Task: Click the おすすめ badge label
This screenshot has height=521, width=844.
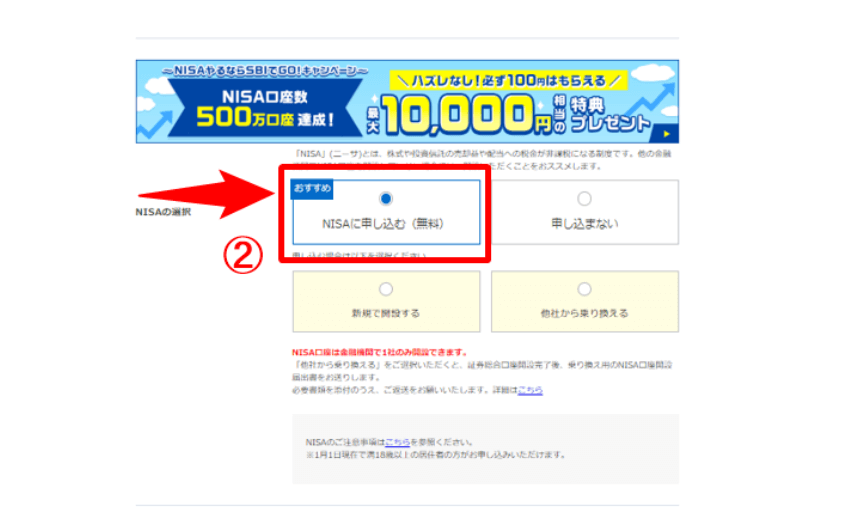Action: click(312, 188)
